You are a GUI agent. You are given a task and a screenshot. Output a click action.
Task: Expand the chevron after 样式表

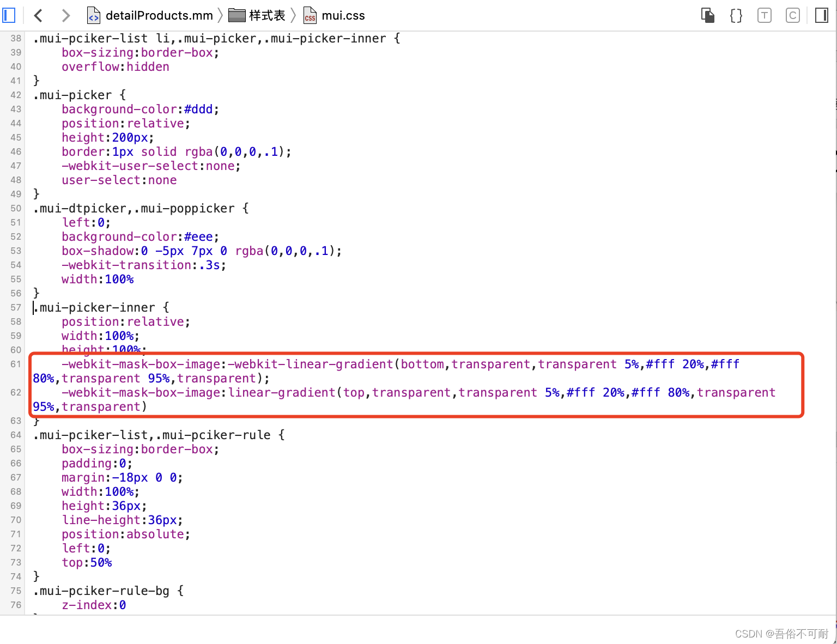click(294, 15)
